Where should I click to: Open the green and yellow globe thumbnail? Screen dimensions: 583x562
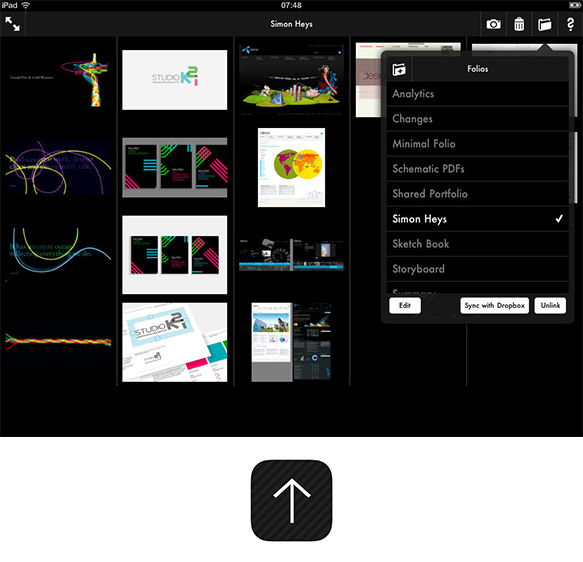(x=292, y=168)
